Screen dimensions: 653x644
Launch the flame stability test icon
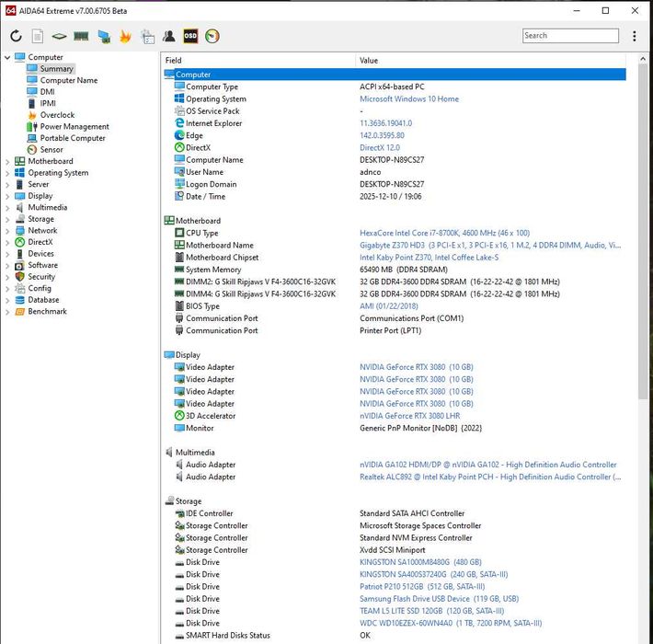click(x=125, y=37)
